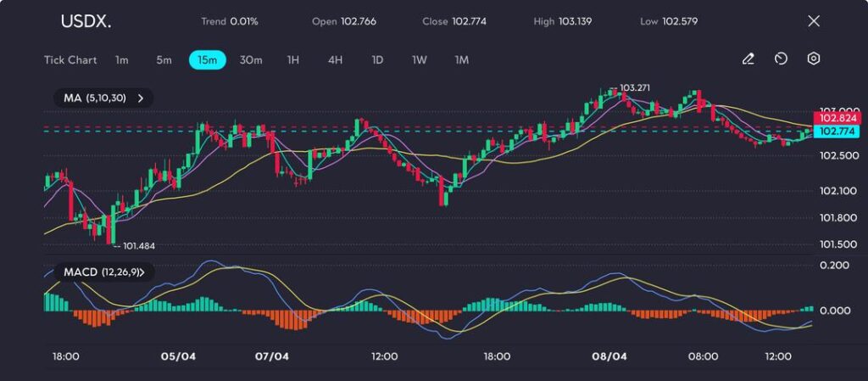Close the USDX chart panel
Image resolution: width=868 pixels, height=381 pixels.
[x=814, y=21]
